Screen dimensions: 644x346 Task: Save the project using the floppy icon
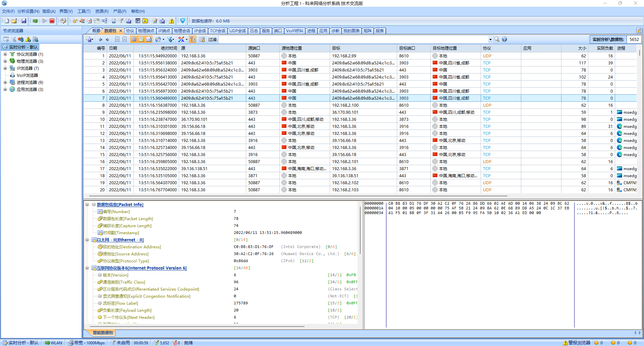[x=24, y=21]
